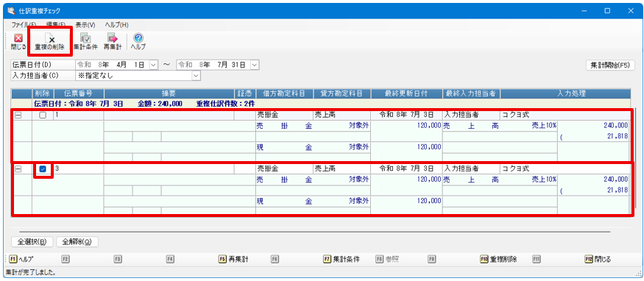
Task: Open the 編集 menu
Action: [x=56, y=25]
